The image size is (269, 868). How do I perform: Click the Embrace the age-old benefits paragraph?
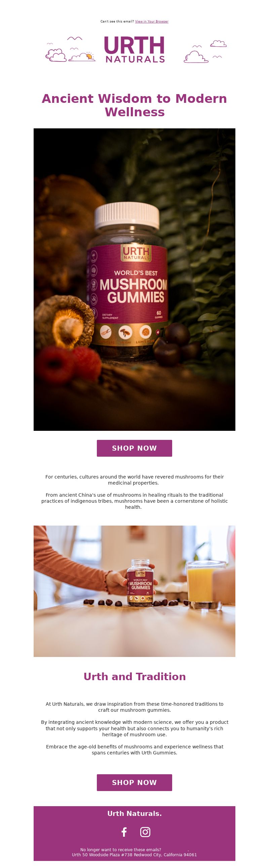pyautogui.click(x=134, y=750)
